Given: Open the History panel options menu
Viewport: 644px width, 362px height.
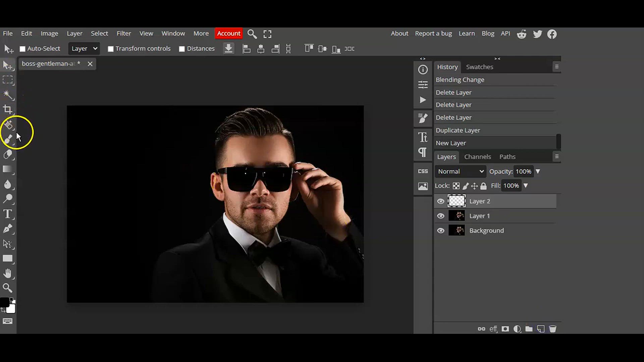Looking at the screenshot, I should [x=557, y=67].
